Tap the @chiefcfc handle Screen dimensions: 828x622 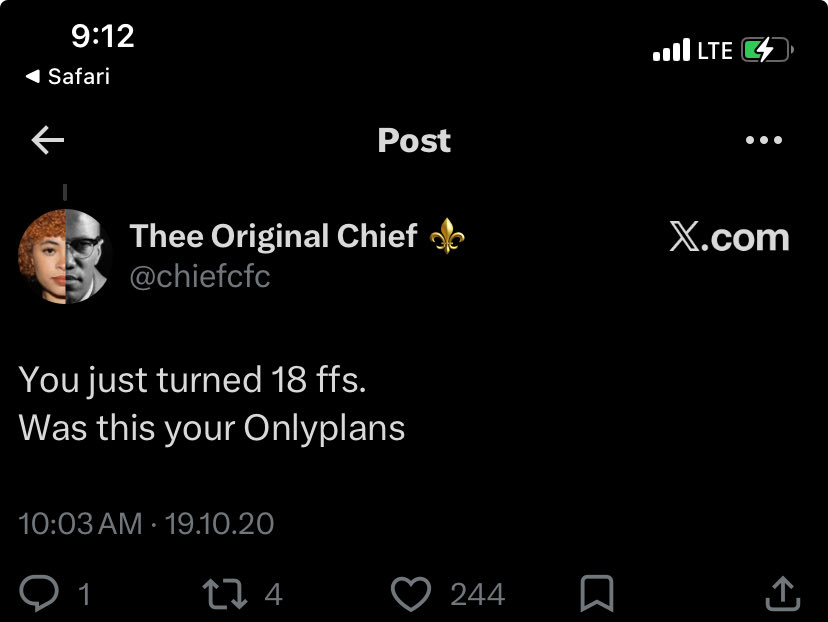200,276
